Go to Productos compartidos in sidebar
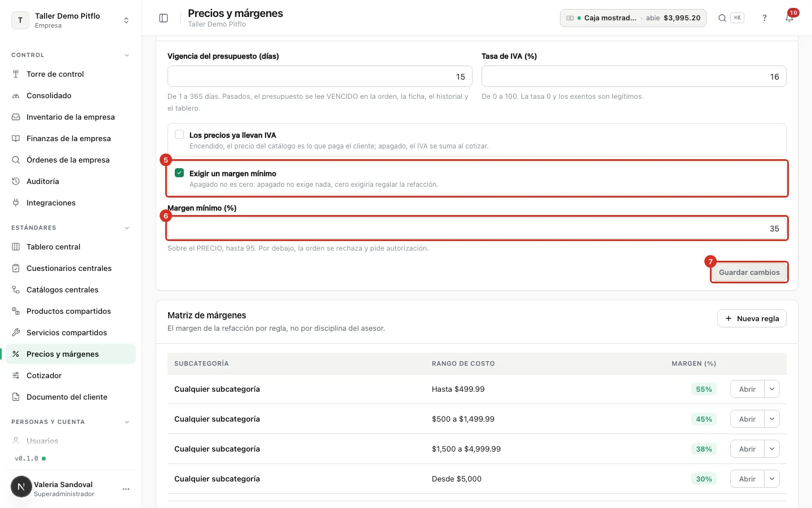Screen dimensions: 812x508 [70, 311]
